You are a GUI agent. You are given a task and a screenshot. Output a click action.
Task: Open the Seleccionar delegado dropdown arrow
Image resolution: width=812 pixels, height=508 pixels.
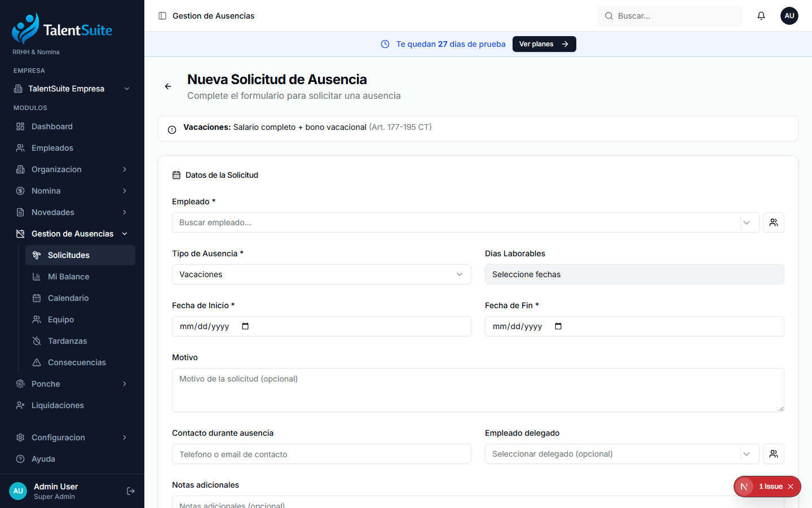[747, 454]
